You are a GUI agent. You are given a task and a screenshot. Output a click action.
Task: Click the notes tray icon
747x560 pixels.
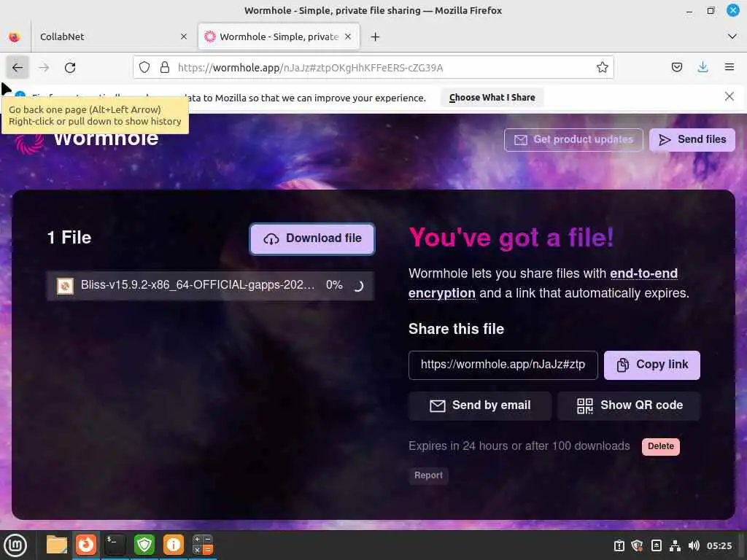pos(657,545)
